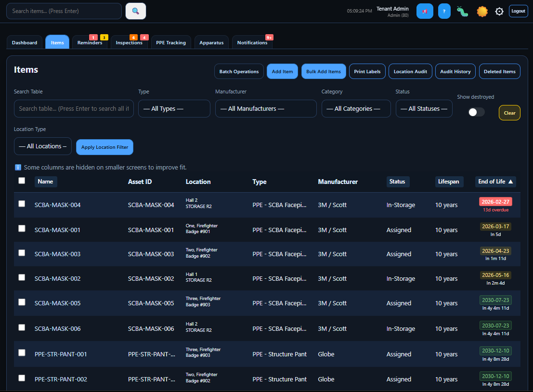Check the checkbox for SCBA-MASK-004
This screenshot has height=392, width=533.
click(21, 204)
